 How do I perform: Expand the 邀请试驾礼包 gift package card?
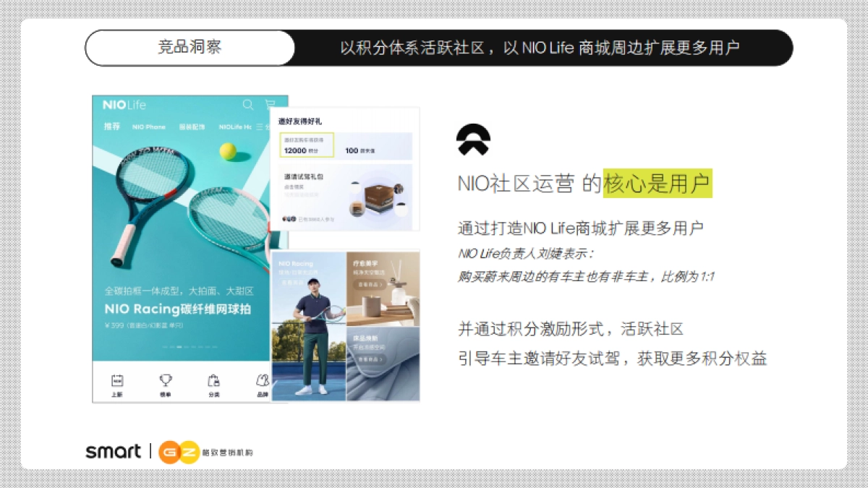coord(305,176)
